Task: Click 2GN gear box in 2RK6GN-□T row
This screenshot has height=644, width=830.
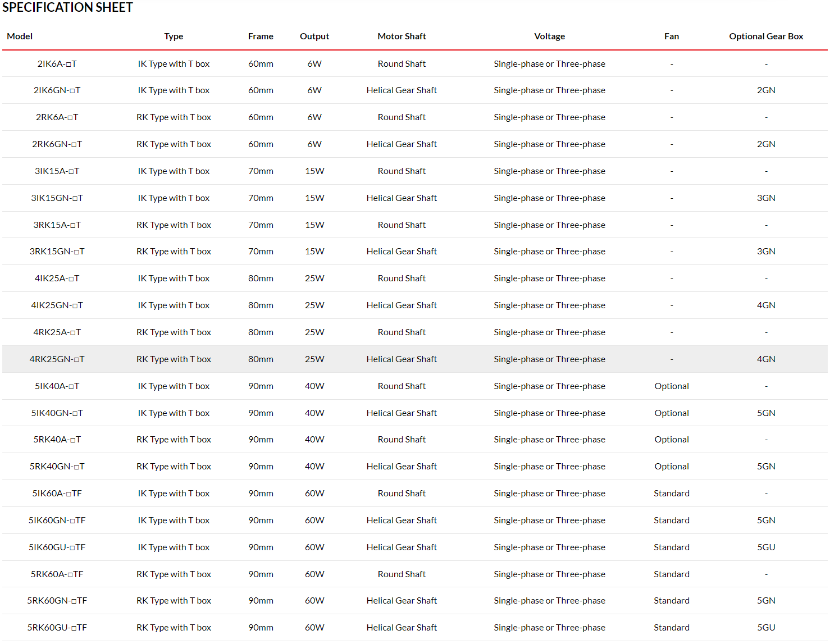Action: (766, 144)
